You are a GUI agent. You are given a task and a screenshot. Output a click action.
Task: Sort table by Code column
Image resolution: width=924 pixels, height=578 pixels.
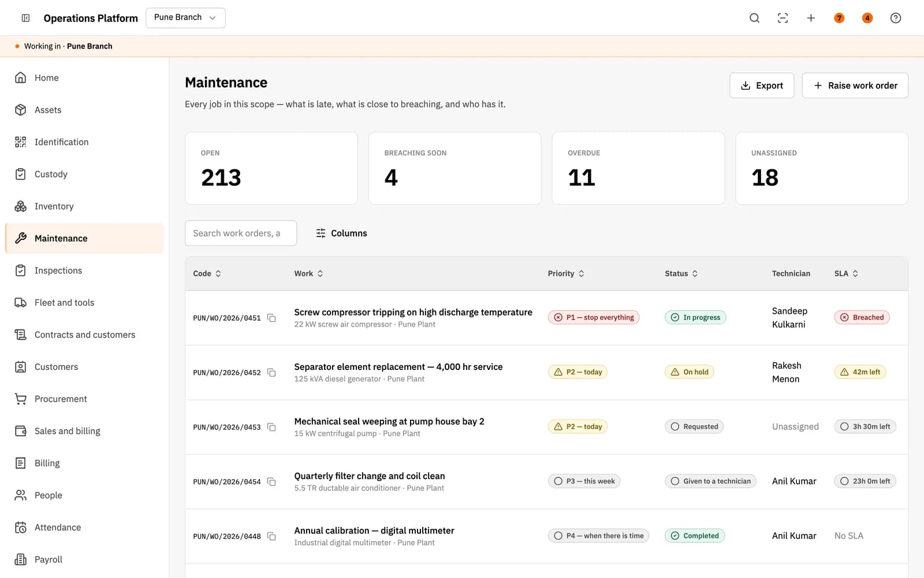click(x=207, y=273)
